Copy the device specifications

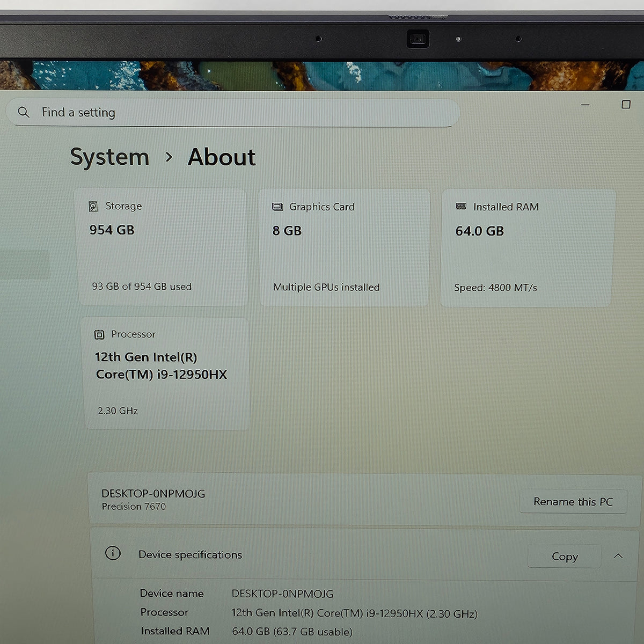(565, 557)
